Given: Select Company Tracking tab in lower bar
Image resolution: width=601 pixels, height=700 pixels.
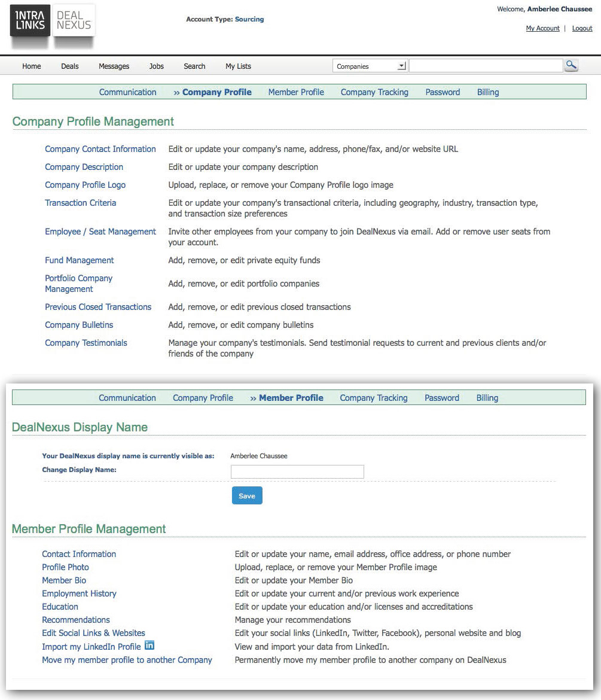Looking at the screenshot, I should coord(373,398).
